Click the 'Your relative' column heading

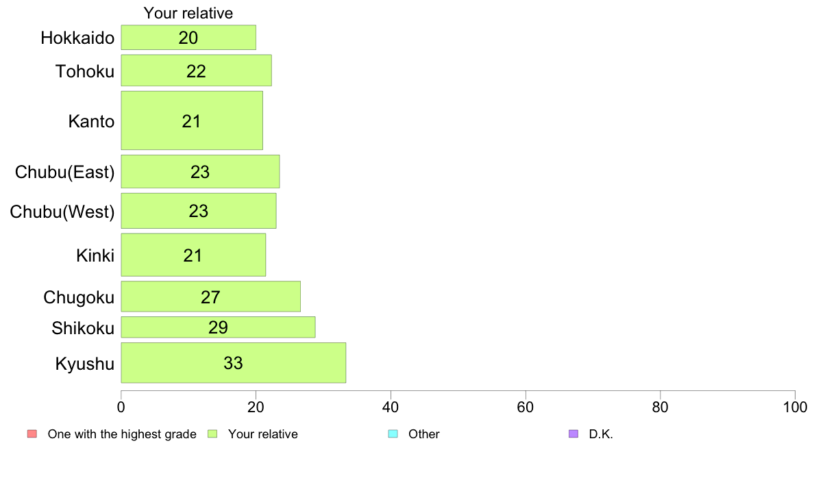[188, 13]
